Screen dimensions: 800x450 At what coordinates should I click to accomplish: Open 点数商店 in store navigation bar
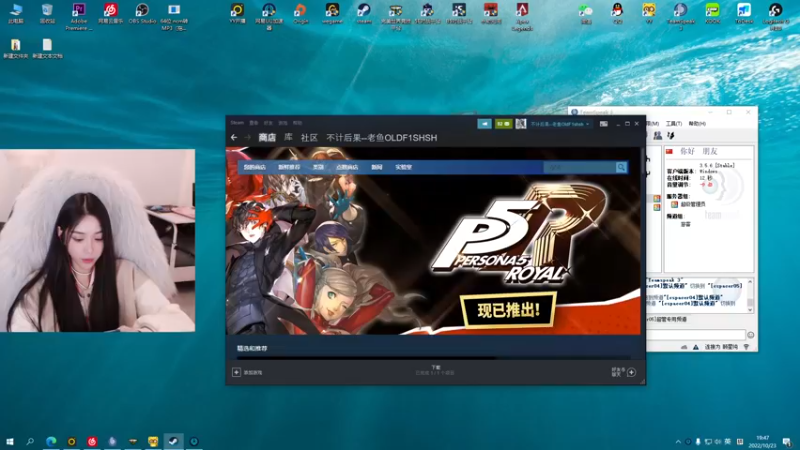coord(347,167)
